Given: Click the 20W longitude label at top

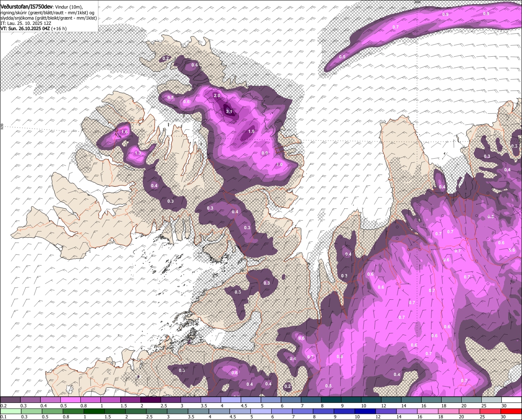Looking at the screenshot, I should tap(417, 2).
